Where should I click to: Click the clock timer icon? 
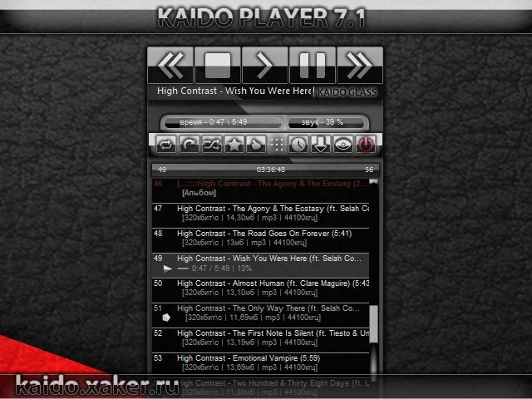click(298, 145)
